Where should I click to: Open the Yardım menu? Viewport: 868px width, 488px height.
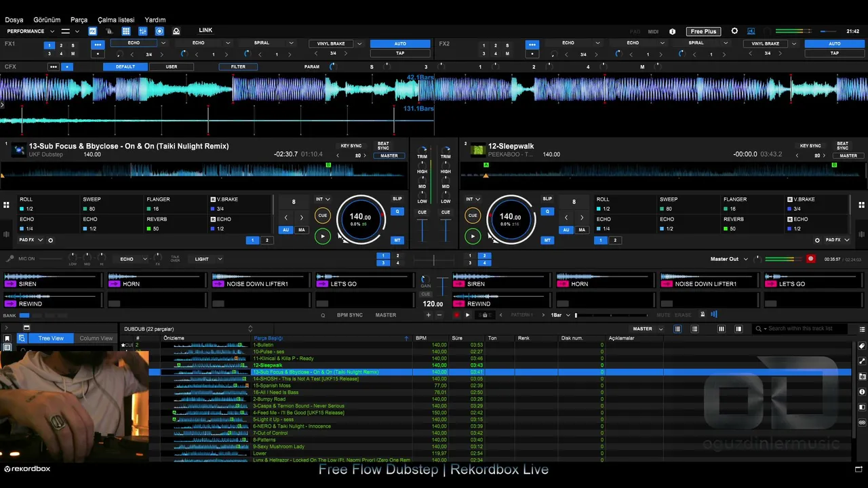(x=155, y=20)
